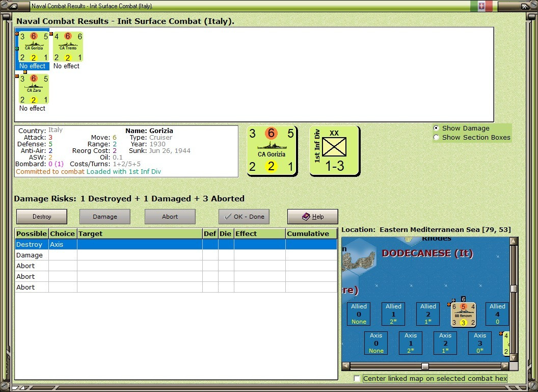Image resolution: width=538 pixels, height=392 pixels.
Task: Select the CA Zara unit counter
Action: (34, 89)
